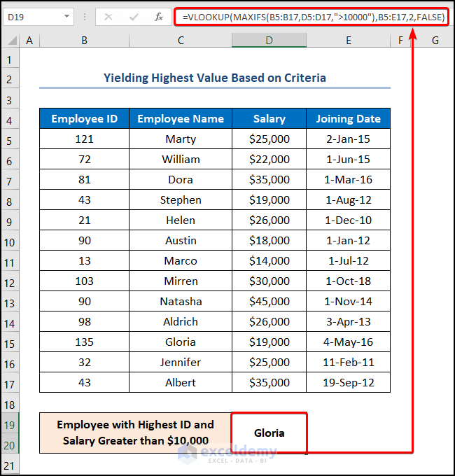
Task: Select column G header
Action: (x=435, y=41)
